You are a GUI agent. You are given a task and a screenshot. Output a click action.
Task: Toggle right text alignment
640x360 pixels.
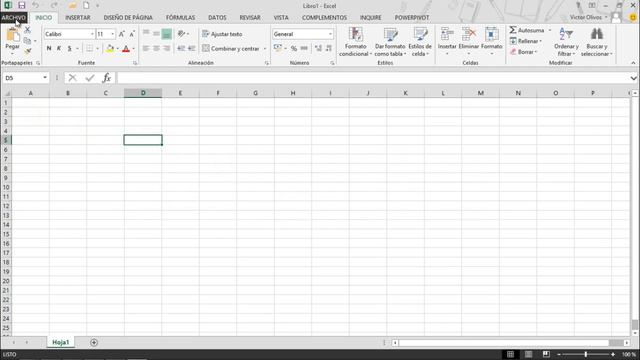click(167, 49)
